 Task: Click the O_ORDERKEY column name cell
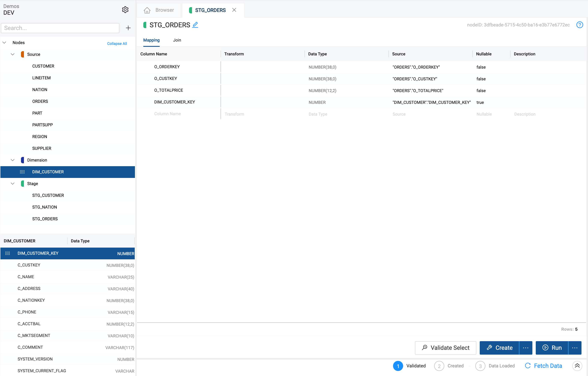click(167, 67)
